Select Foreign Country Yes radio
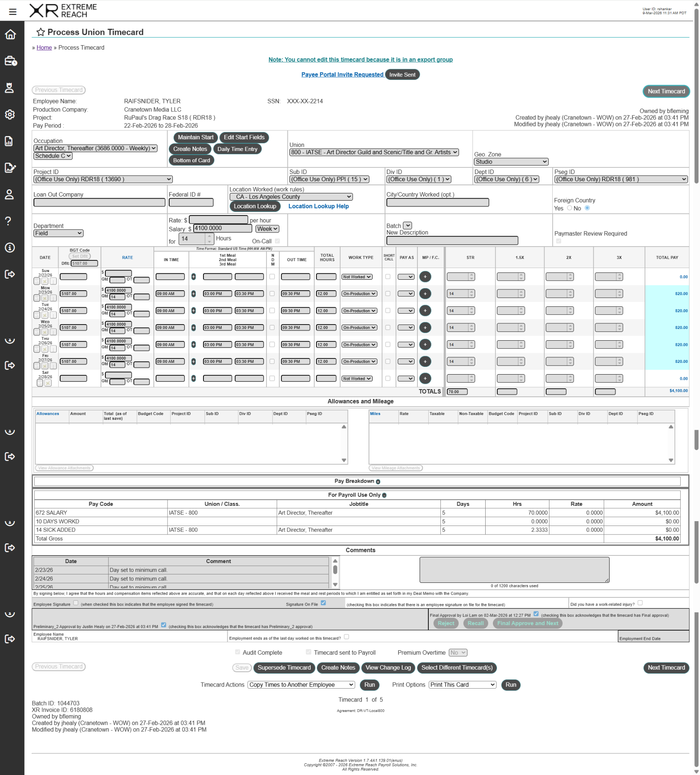This screenshot has height=775, width=700. coord(569,208)
